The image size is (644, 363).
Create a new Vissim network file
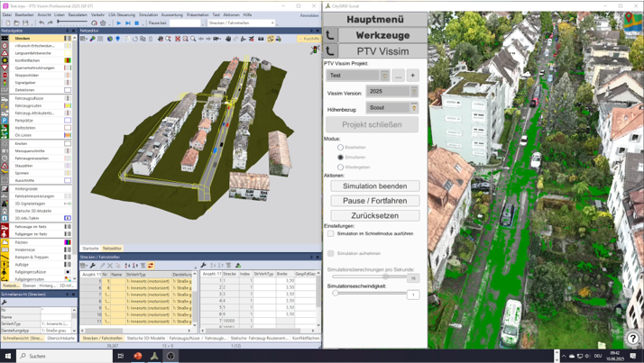(x=8, y=23)
